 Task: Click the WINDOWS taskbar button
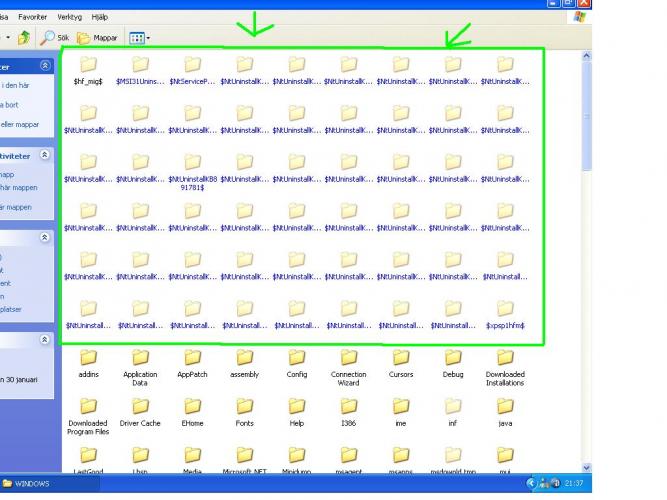33,484
